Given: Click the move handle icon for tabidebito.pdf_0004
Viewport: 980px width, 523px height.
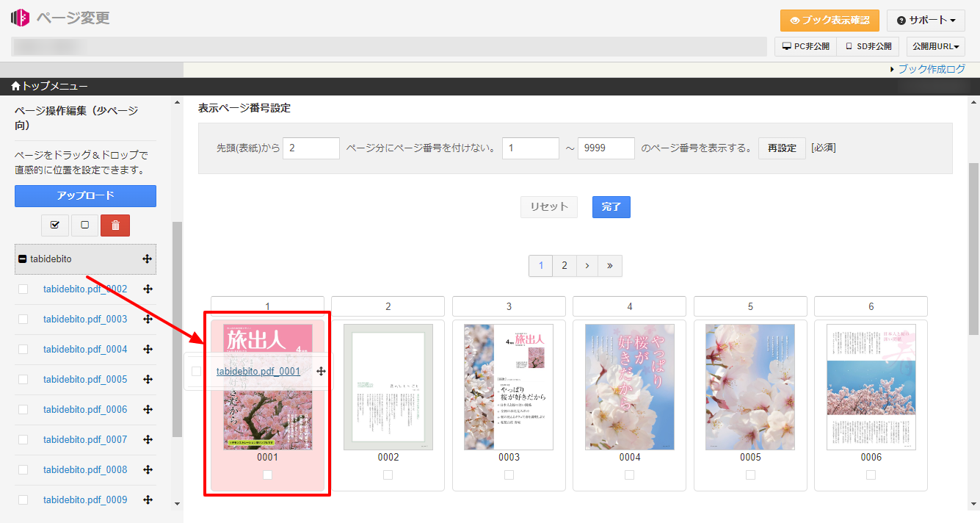Looking at the screenshot, I should coord(148,350).
